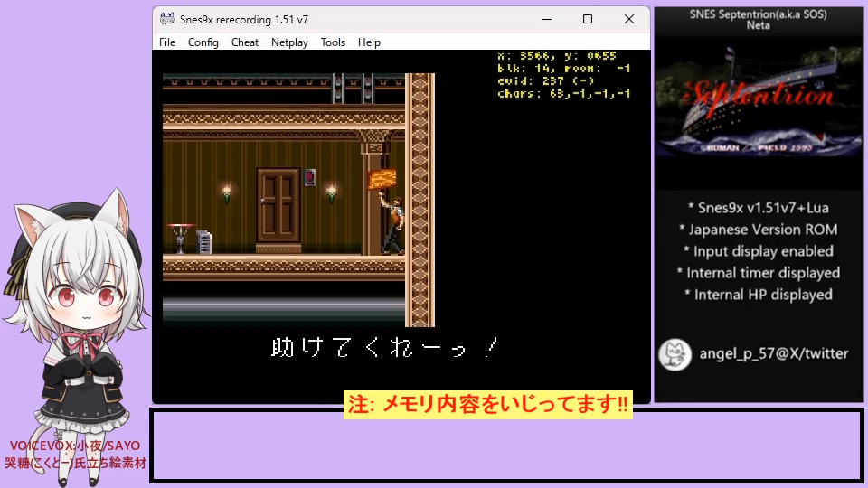Click the right wall lamp in the game
Image resolution: width=868 pixels, height=488 pixels.
coord(332,192)
